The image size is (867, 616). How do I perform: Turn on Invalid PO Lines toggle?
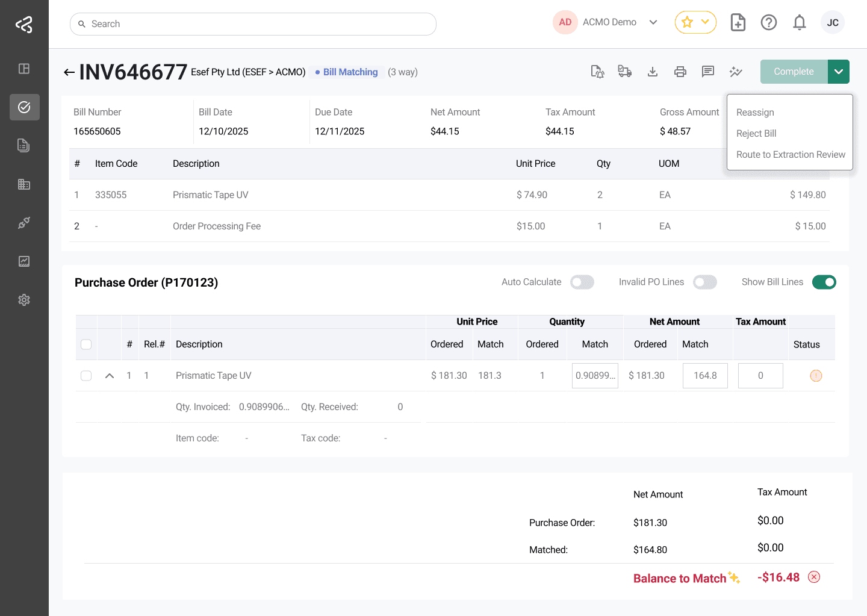pyautogui.click(x=704, y=282)
